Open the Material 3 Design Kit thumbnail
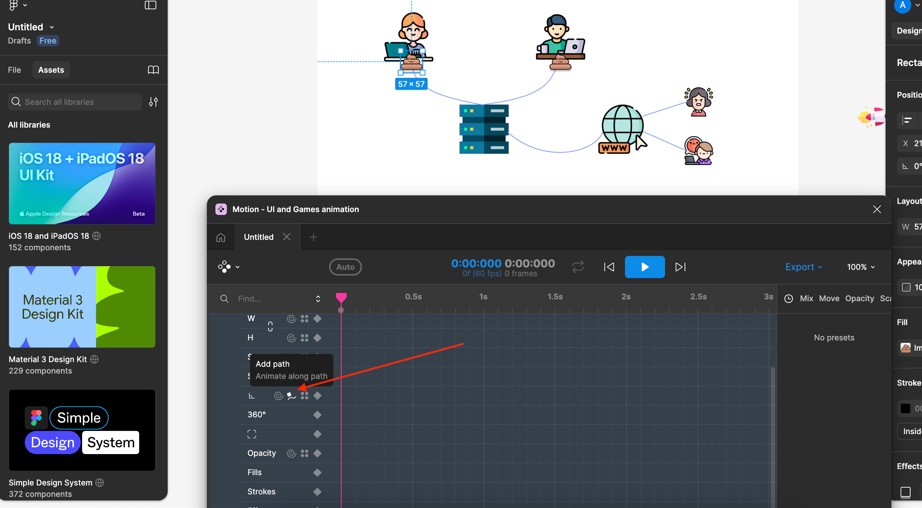This screenshot has height=508, width=922. tap(82, 307)
